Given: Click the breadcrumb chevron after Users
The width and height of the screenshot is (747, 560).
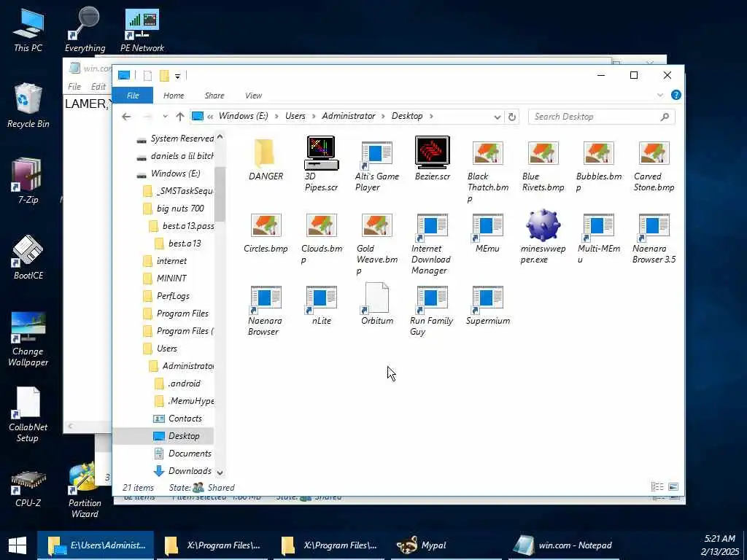Looking at the screenshot, I should pyautogui.click(x=314, y=116).
